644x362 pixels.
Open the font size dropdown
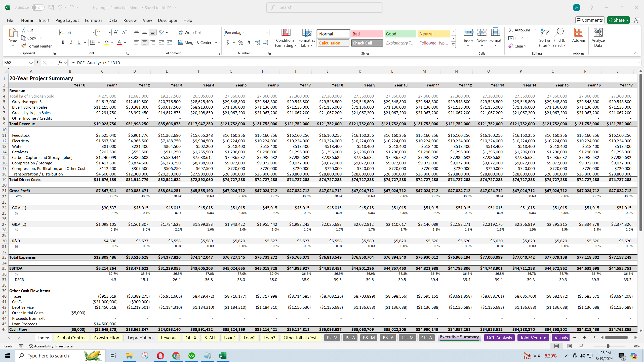coord(110,32)
